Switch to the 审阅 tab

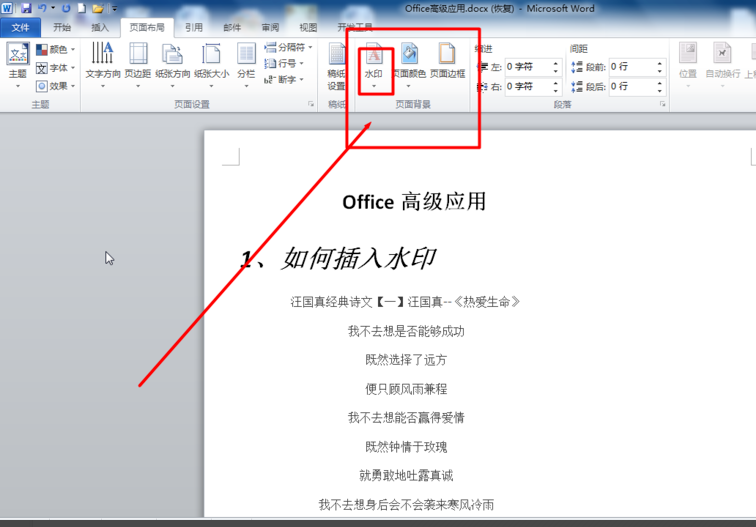coord(270,27)
